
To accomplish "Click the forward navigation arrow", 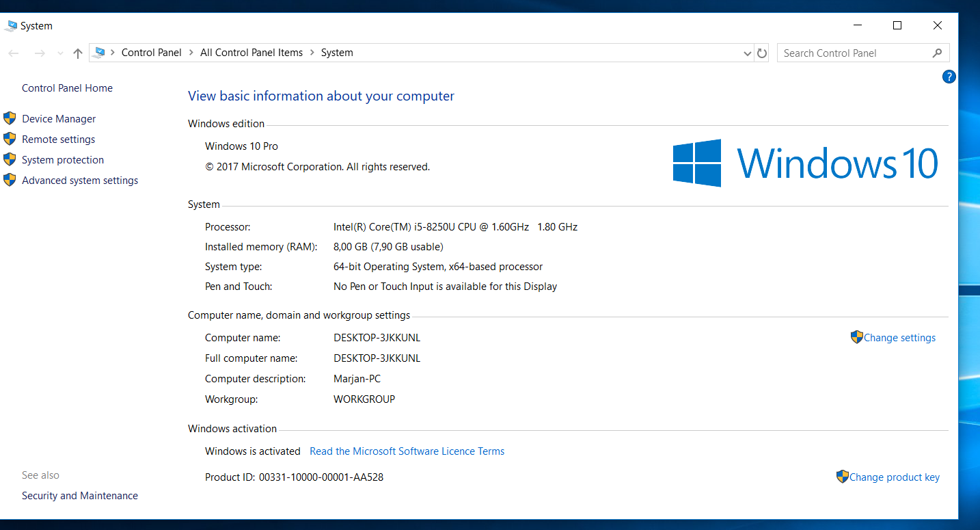I will (x=40, y=53).
